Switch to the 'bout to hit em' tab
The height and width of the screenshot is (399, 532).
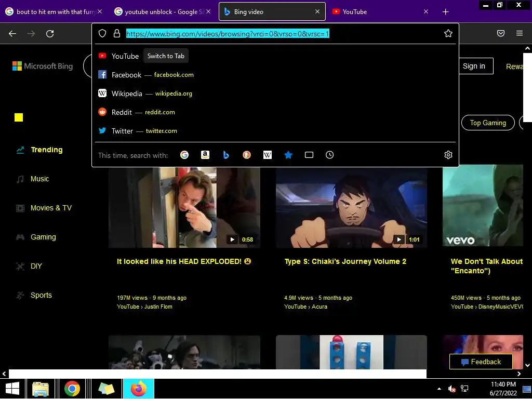(54, 11)
